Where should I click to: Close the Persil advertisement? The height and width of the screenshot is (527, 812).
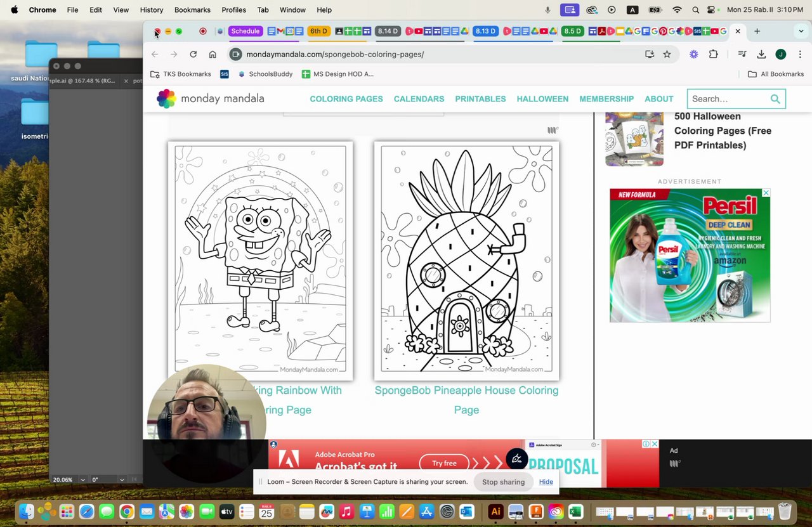click(x=766, y=193)
